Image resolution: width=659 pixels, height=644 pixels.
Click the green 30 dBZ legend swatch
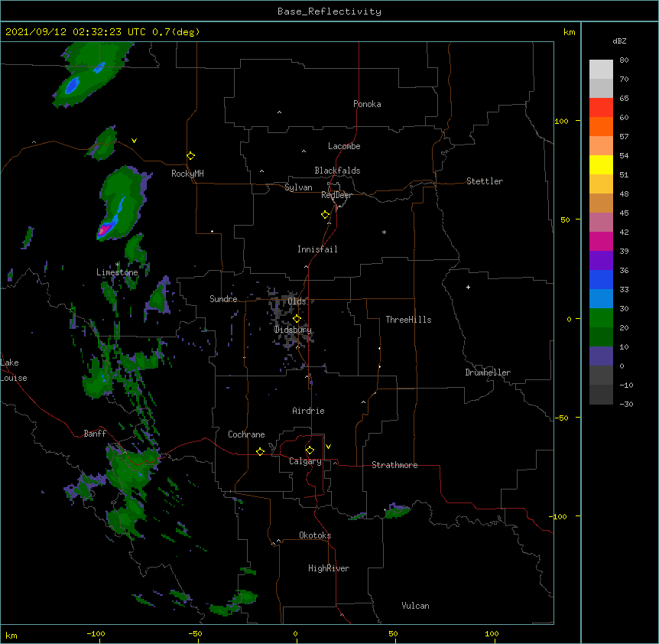point(601,318)
